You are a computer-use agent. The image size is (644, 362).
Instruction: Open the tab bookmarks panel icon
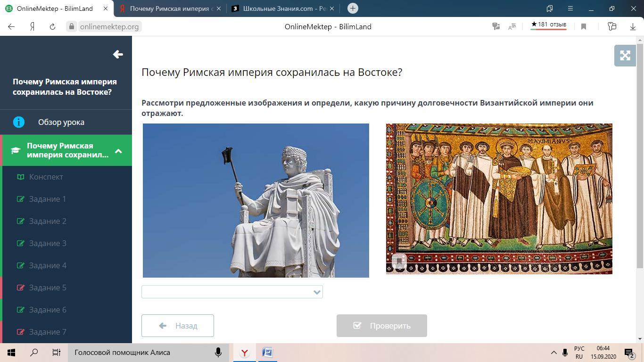[550, 8]
